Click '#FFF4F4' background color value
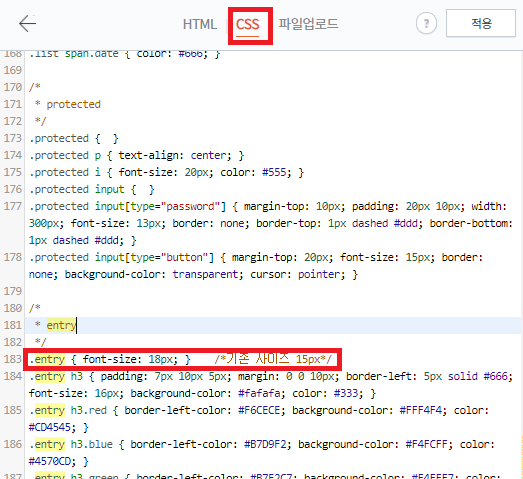This screenshot has width=523, height=479. click(421, 410)
